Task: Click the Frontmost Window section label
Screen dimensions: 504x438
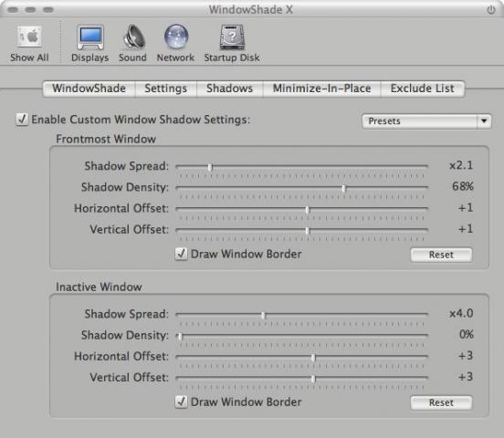Action: click(106, 139)
